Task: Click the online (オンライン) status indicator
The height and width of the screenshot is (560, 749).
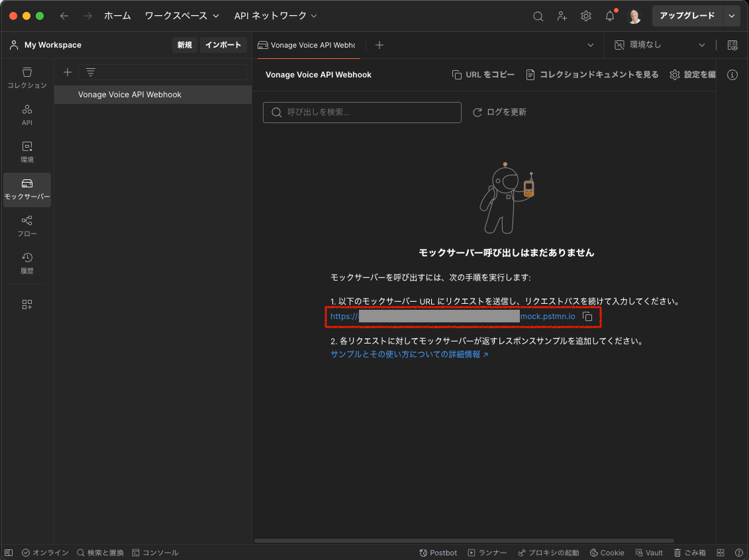Action: pos(46,553)
